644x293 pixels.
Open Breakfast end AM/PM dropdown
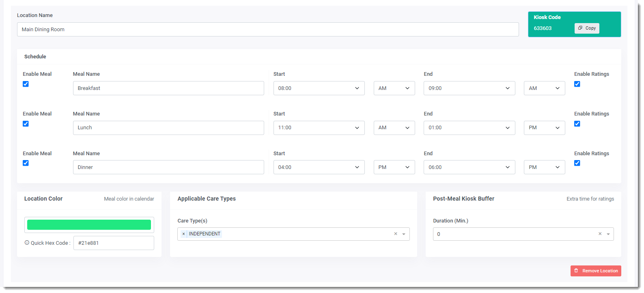pos(544,88)
